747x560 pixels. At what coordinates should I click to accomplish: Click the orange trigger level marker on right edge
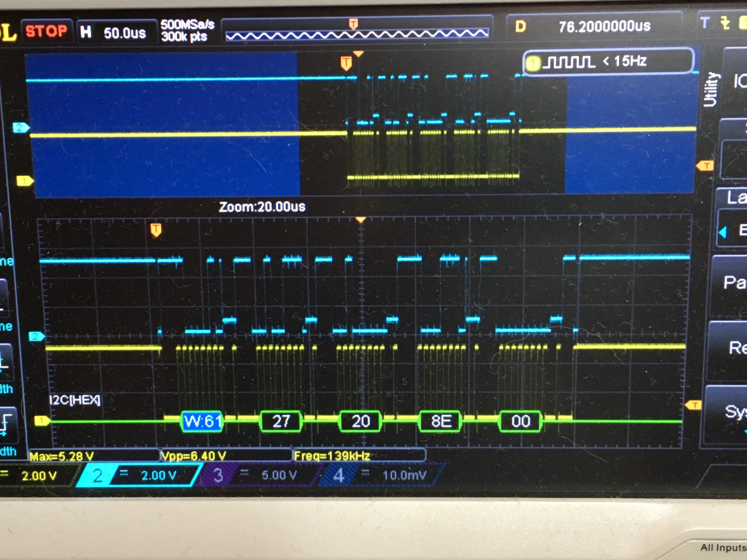point(693,405)
